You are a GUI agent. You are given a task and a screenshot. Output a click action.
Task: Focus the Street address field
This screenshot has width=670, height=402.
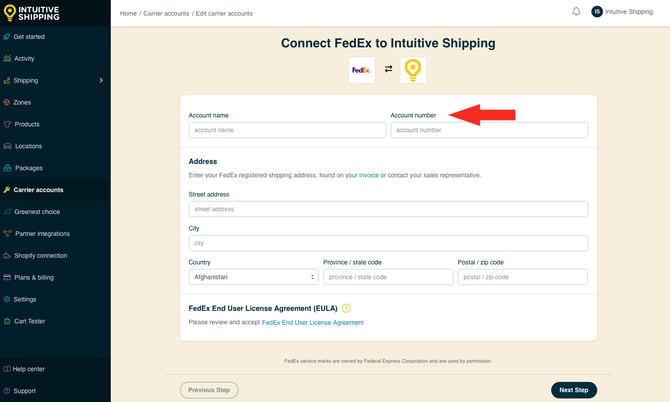coord(388,209)
